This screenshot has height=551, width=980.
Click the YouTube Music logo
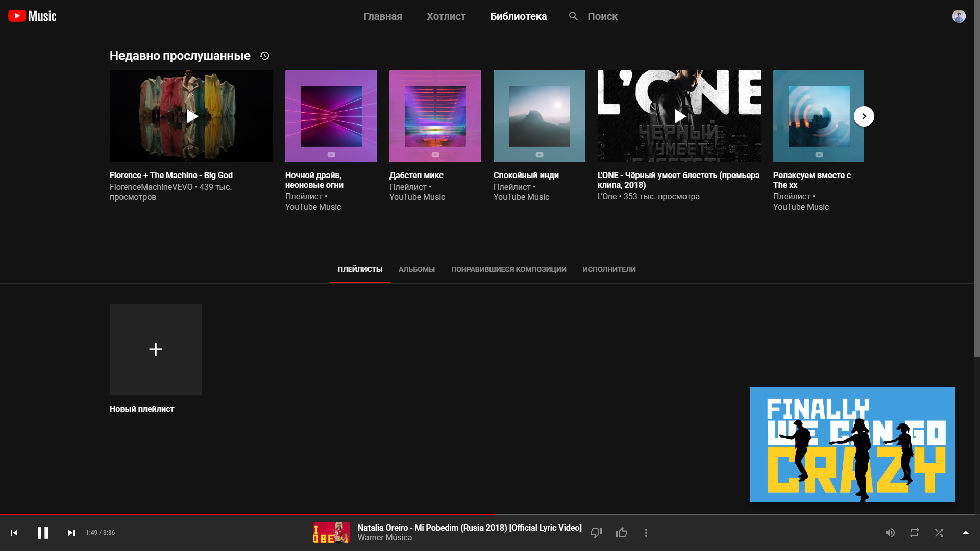[32, 16]
